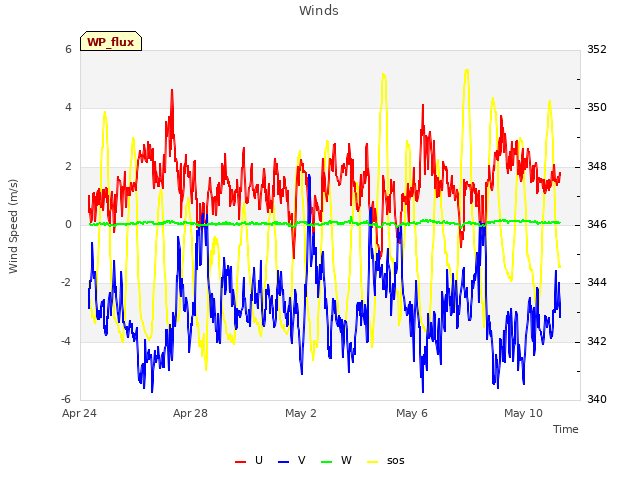
Task: Click the left axis value 2
Action: click(68, 167)
